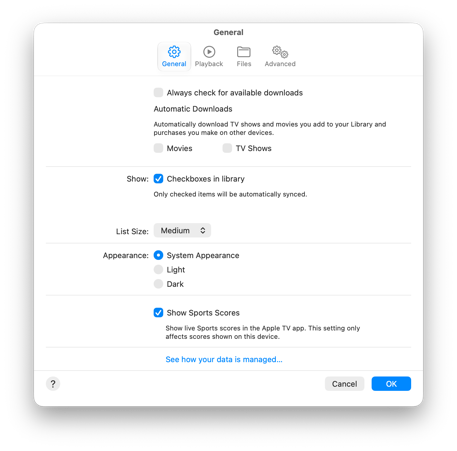Open the Advanced preferences tab

pyautogui.click(x=280, y=57)
